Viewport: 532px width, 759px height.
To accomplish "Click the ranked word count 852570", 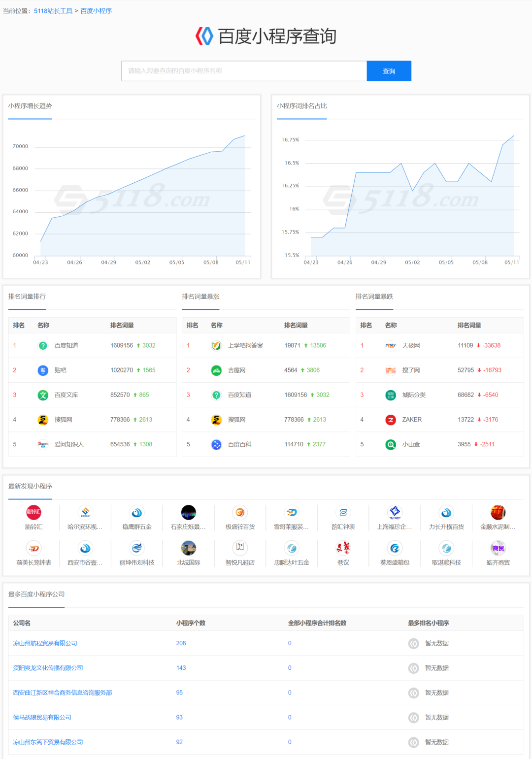I will pos(120,395).
